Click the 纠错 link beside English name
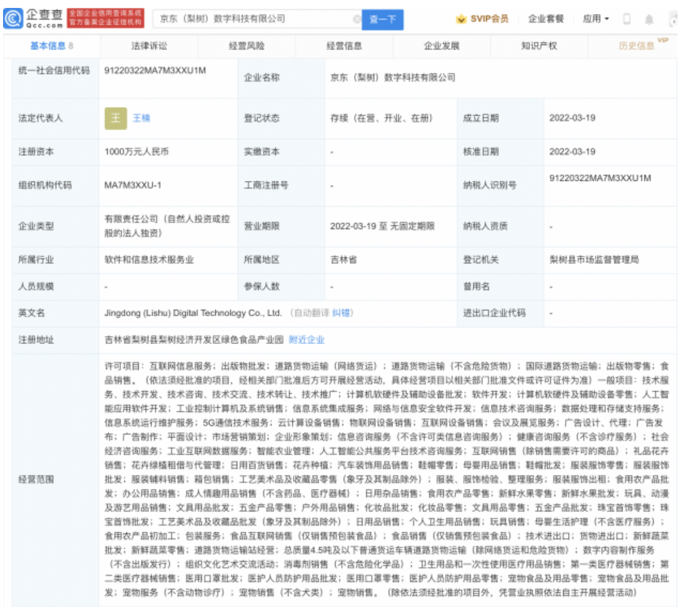This screenshot has width=686, height=616. 341,313
